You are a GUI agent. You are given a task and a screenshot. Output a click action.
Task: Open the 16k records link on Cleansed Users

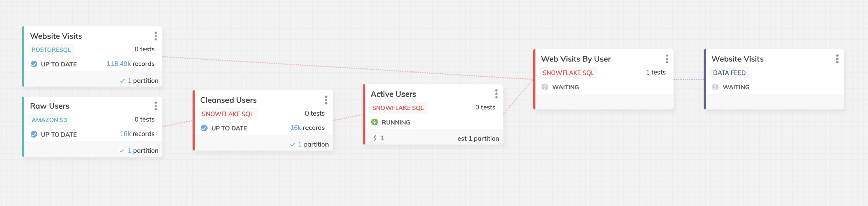coord(308,128)
